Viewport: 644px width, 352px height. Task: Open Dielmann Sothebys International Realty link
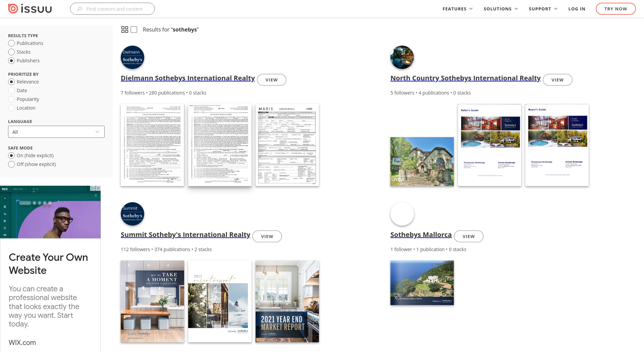pos(188,78)
